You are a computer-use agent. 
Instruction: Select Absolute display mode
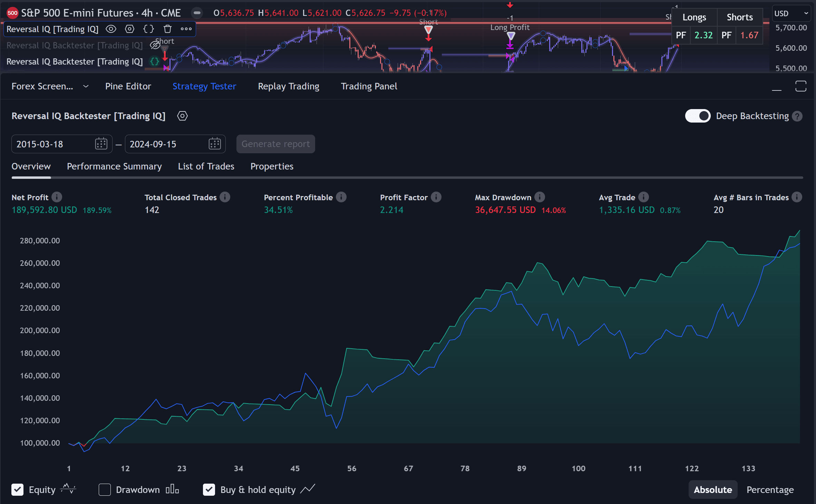point(713,490)
